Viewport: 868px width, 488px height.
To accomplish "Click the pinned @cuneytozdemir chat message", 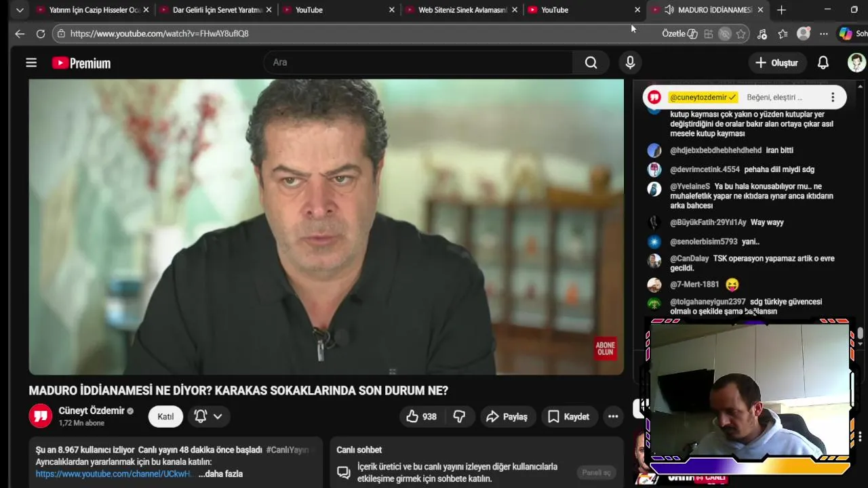I will point(744,98).
